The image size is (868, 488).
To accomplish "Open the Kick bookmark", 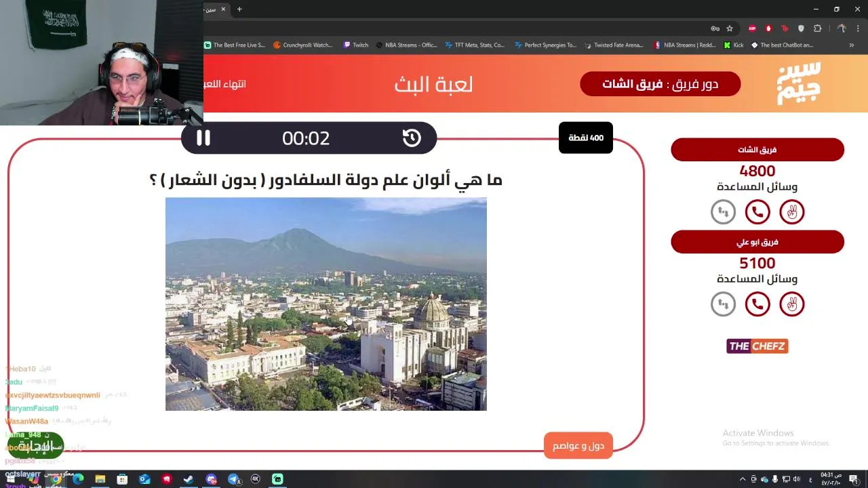I will 734,45.
